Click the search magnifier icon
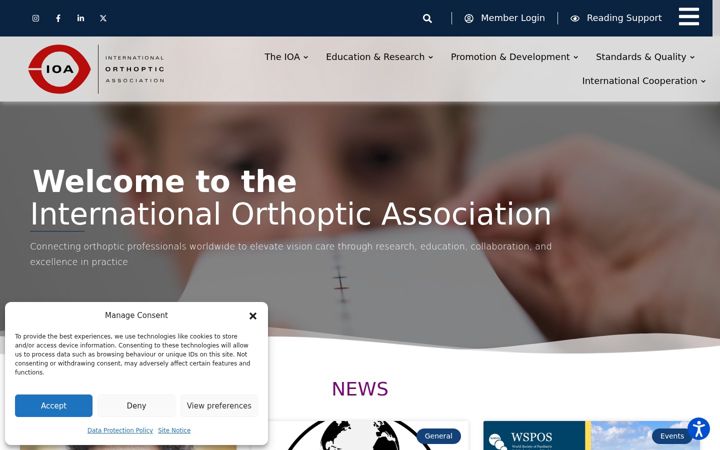Image resolution: width=720 pixels, height=450 pixels. click(x=427, y=18)
